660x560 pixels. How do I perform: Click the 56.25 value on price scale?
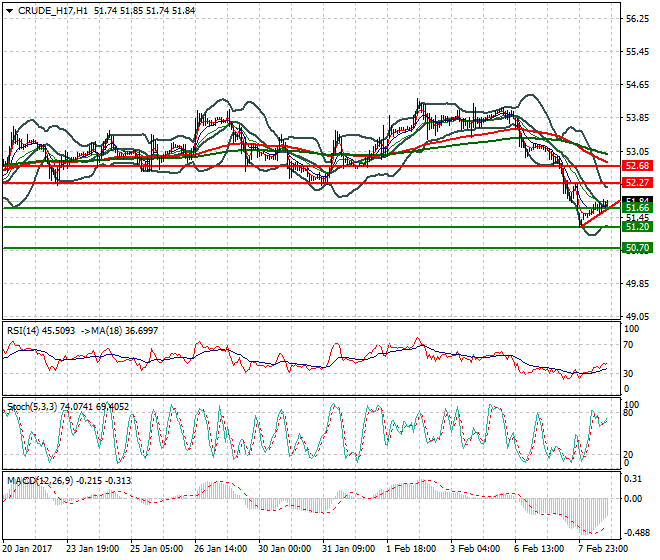point(637,19)
